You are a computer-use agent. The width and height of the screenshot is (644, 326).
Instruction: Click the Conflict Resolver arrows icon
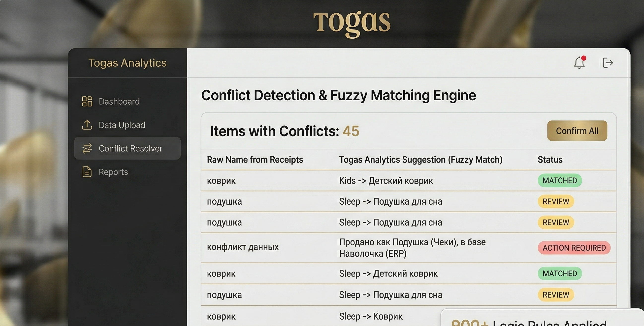pyautogui.click(x=87, y=149)
